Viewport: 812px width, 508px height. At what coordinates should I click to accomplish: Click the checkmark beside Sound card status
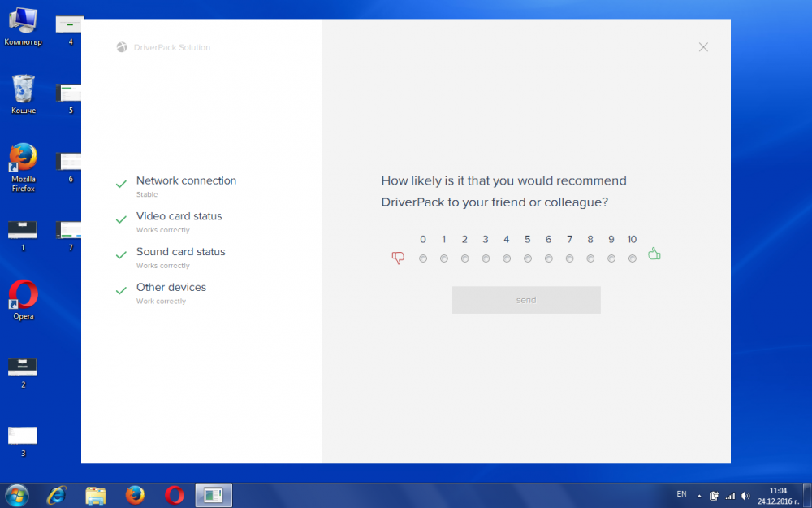[121, 255]
